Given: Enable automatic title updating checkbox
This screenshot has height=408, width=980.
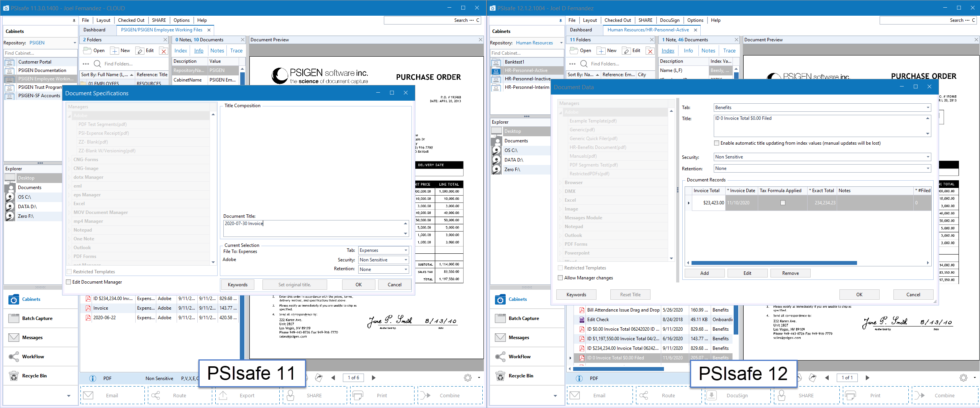Looking at the screenshot, I should point(716,143).
